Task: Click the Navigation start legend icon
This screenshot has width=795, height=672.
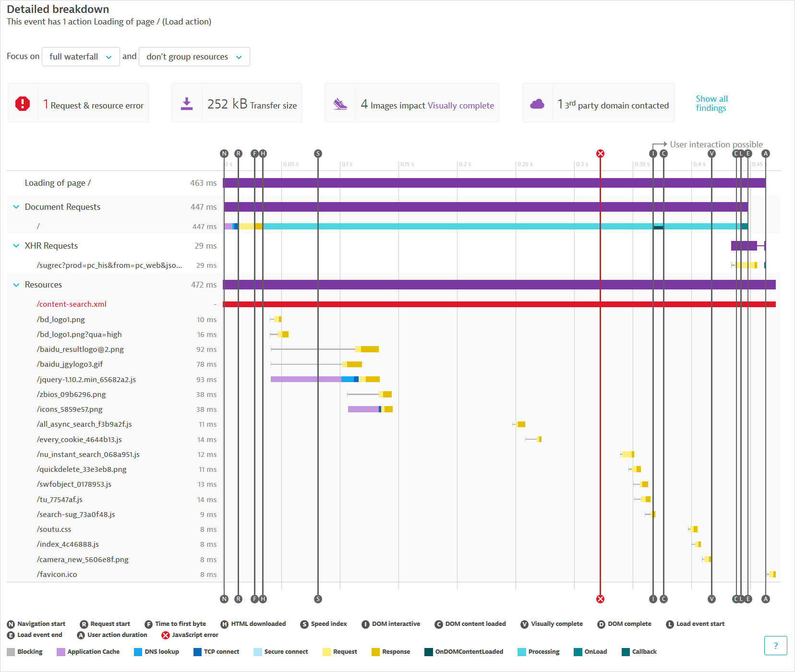Action: [x=11, y=624]
